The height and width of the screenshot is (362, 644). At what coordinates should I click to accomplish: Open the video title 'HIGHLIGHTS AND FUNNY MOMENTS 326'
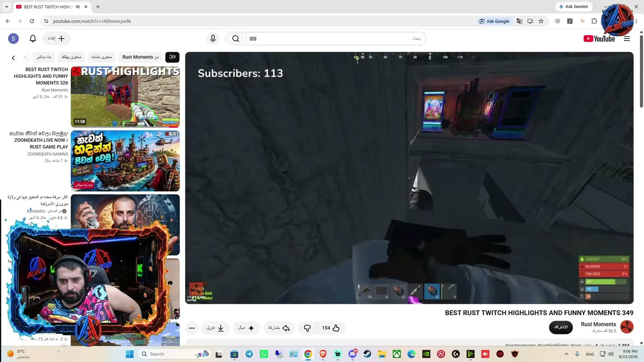pyautogui.click(x=41, y=76)
